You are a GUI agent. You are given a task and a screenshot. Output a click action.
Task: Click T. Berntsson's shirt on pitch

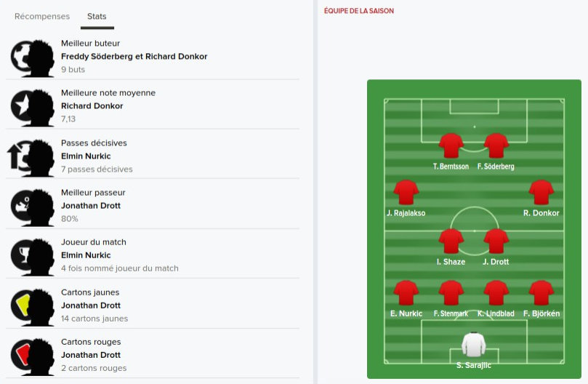click(451, 145)
